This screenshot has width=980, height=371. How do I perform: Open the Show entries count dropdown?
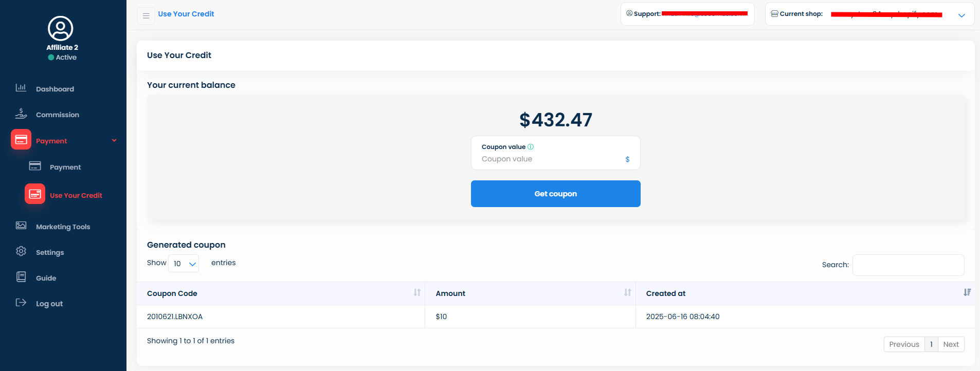tap(184, 264)
